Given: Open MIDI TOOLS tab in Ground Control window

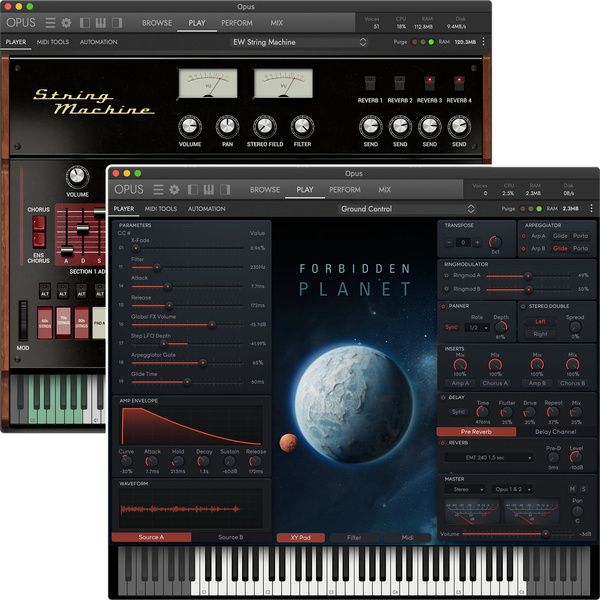Looking at the screenshot, I should tap(161, 209).
